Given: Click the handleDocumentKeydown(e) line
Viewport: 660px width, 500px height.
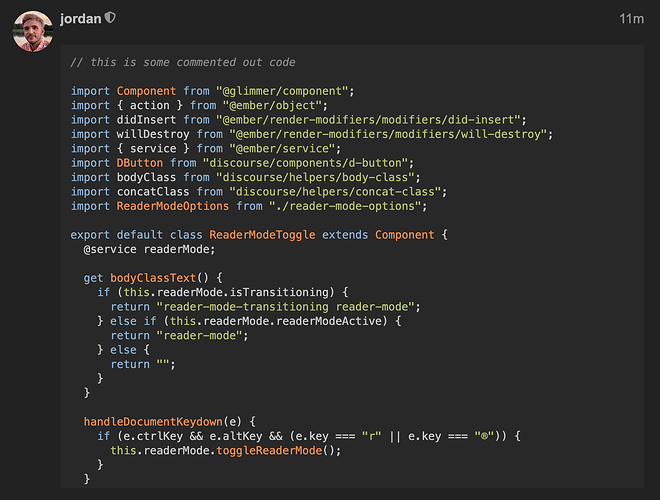Looking at the screenshot, I should (x=169, y=421).
